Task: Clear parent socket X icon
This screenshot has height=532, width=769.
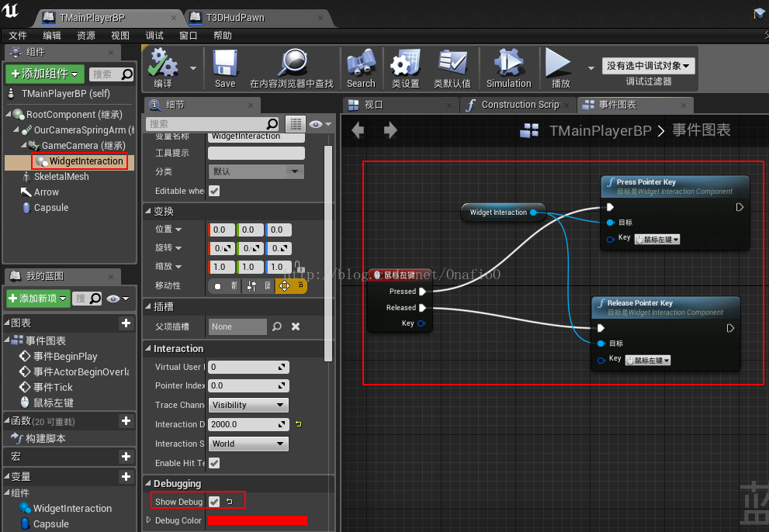Action: (x=296, y=326)
